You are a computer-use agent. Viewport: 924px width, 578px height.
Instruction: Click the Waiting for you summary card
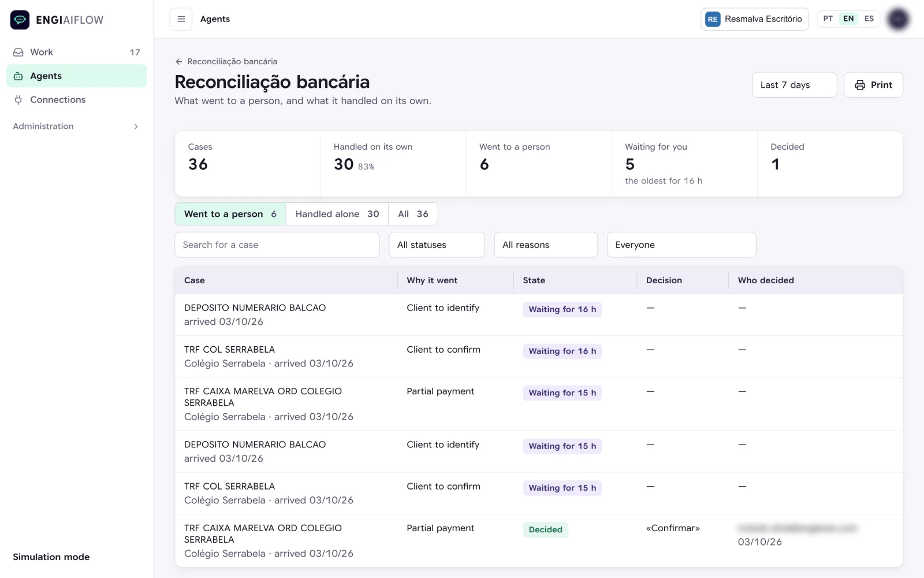point(684,164)
